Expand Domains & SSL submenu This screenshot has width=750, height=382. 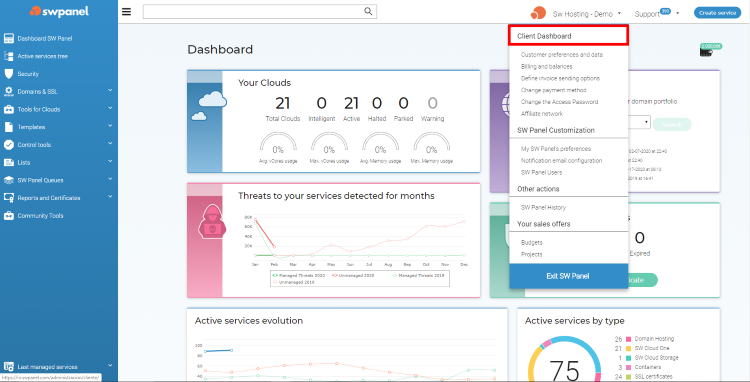coord(110,90)
